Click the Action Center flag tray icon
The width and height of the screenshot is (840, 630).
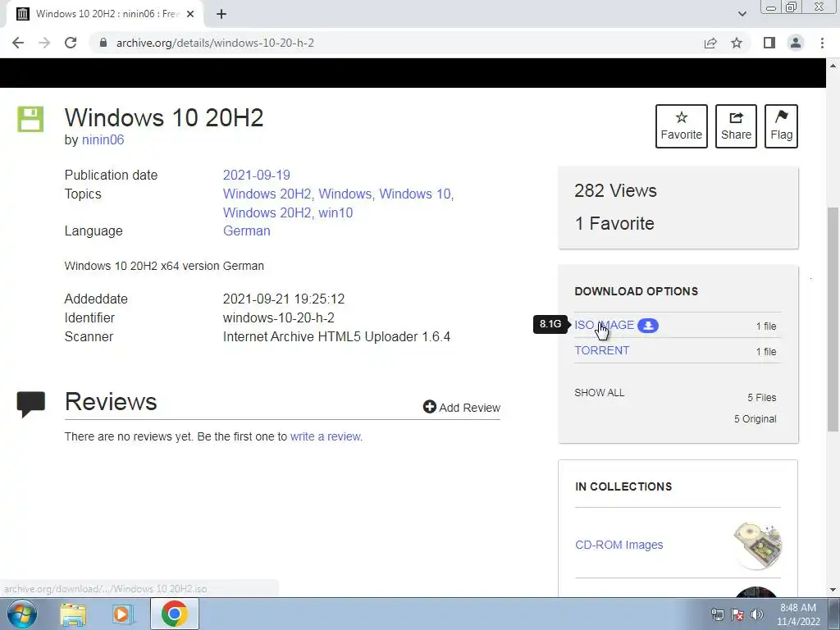tap(737, 614)
